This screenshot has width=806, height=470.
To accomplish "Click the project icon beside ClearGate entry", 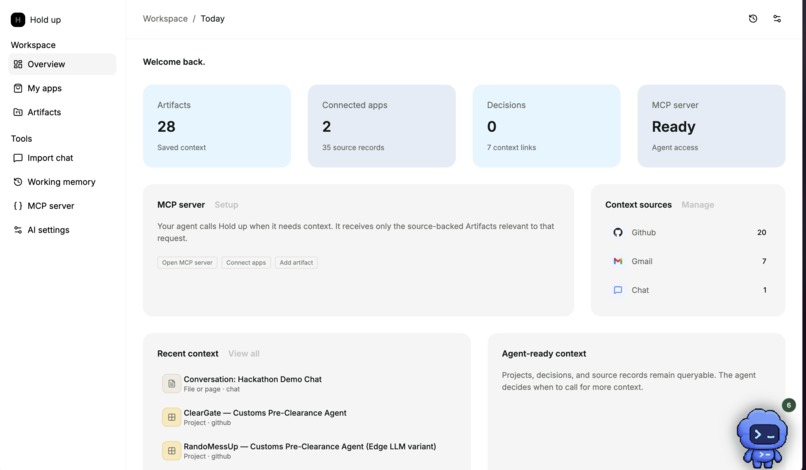I will 172,417.
